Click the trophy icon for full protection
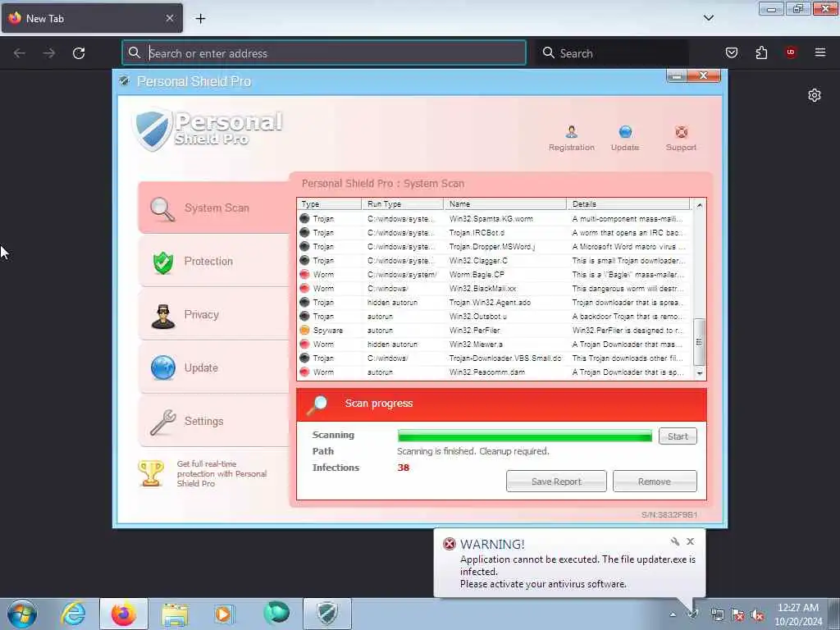Viewport: 840px width, 630px height. click(151, 473)
